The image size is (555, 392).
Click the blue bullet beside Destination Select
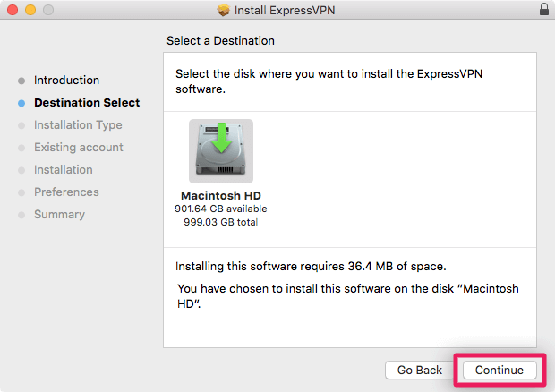click(x=21, y=103)
